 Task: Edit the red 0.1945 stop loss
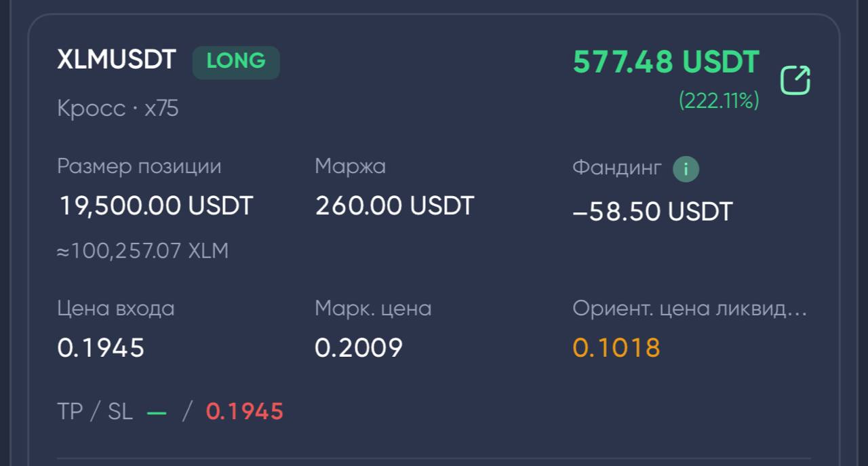click(245, 411)
